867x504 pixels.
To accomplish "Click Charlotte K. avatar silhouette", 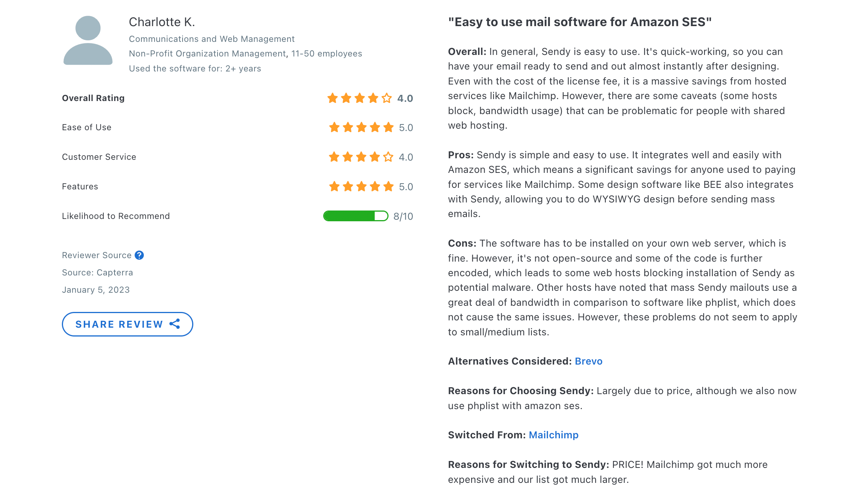I will click(x=88, y=40).
